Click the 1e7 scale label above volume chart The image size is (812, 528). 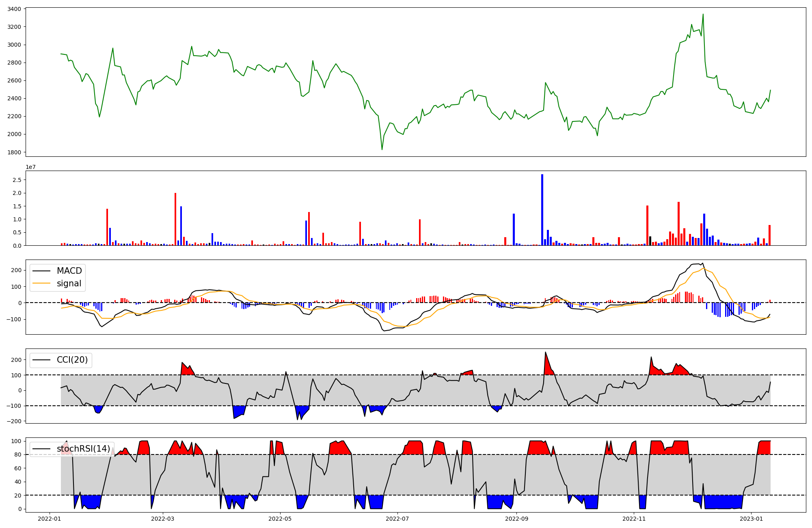[x=31, y=167]
